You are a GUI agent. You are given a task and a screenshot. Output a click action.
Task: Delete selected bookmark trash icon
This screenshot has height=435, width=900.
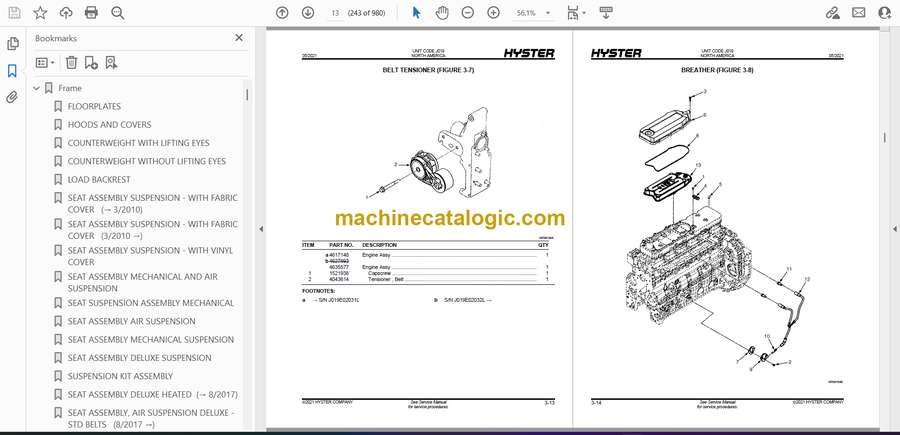pyautogui.click(x=71, y=63)
